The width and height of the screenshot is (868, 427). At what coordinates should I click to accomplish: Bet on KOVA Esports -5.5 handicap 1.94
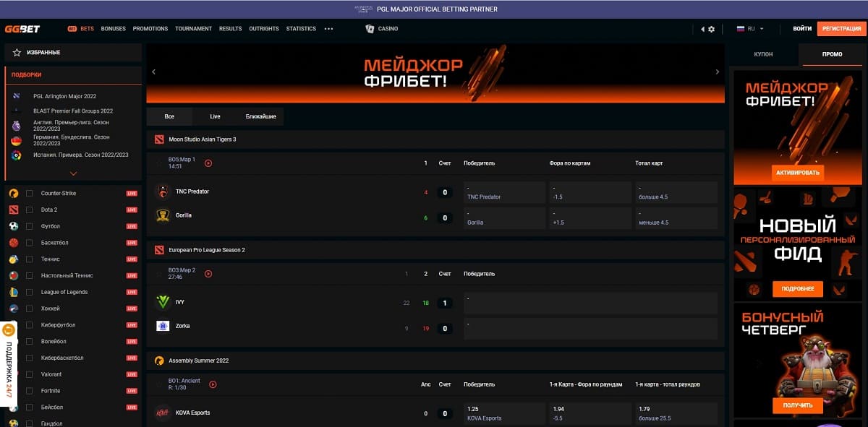(x=589, y=413)
